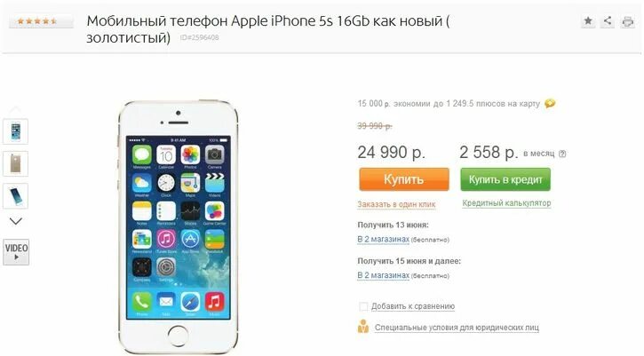Image resolution: width=644 pixels, height=356 pixels.
Task: Select front view iPhone thumbnail
Action: click(x=16, y=131)
